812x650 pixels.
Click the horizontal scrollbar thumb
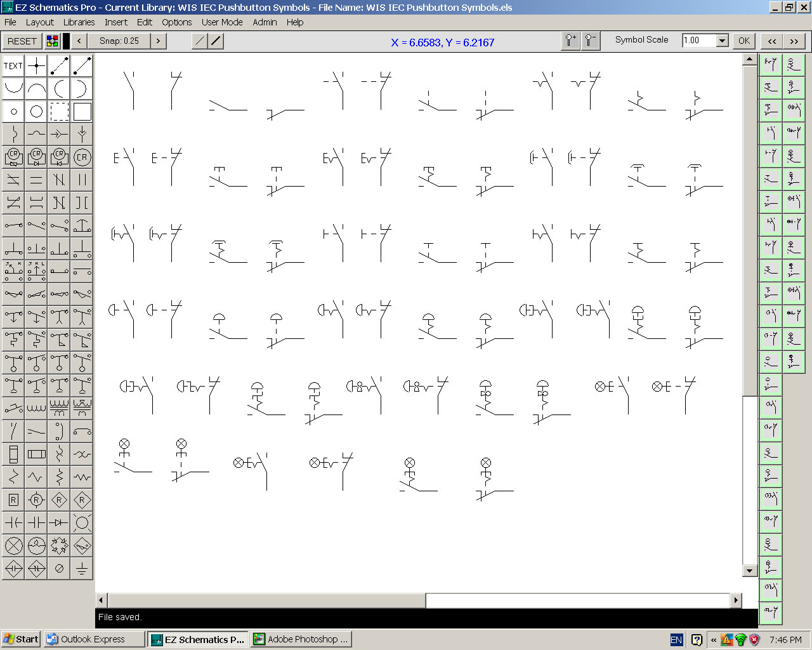click(267, 600)
